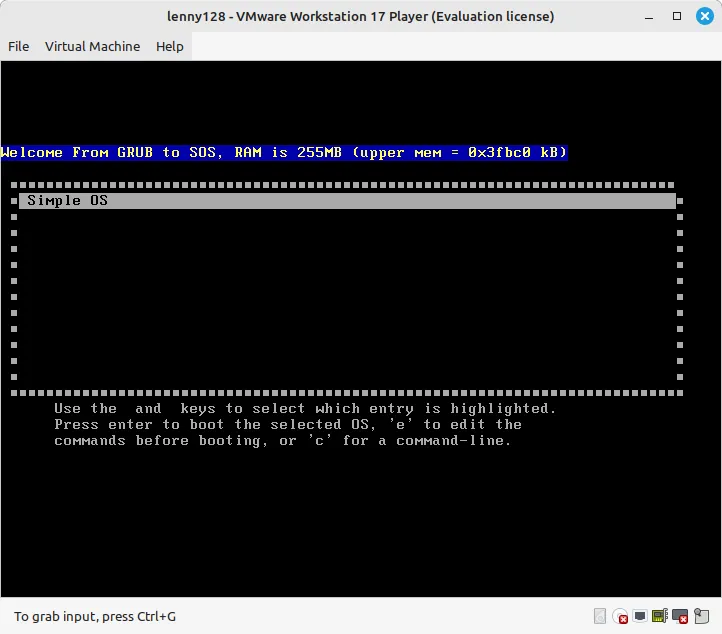The width and height of the screenshot is (722, 634).
Task: Click the disconnected display device icon
Action: [x=680, y=616]
